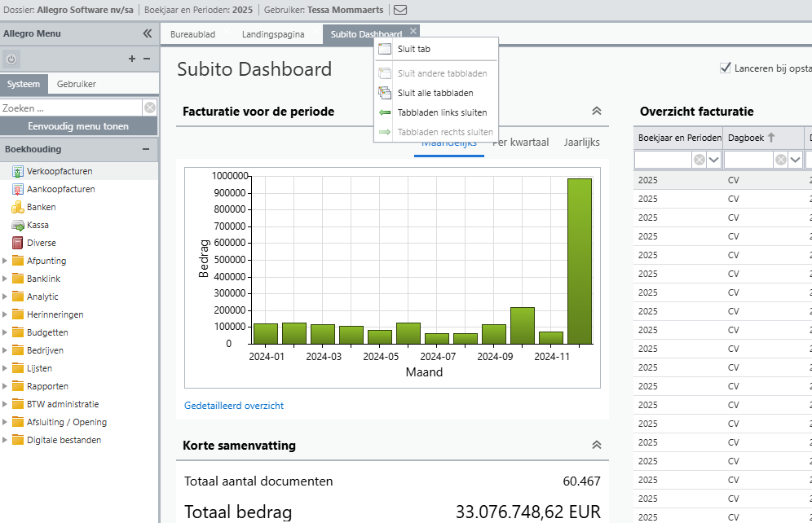
Task: Select the Systeem menu tab
Action: coord(24,84)
